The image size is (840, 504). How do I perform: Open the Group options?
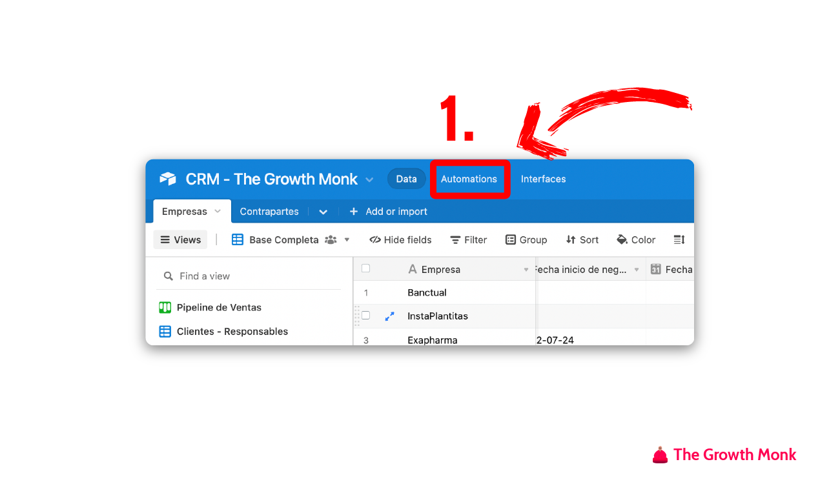pos(526,239)
